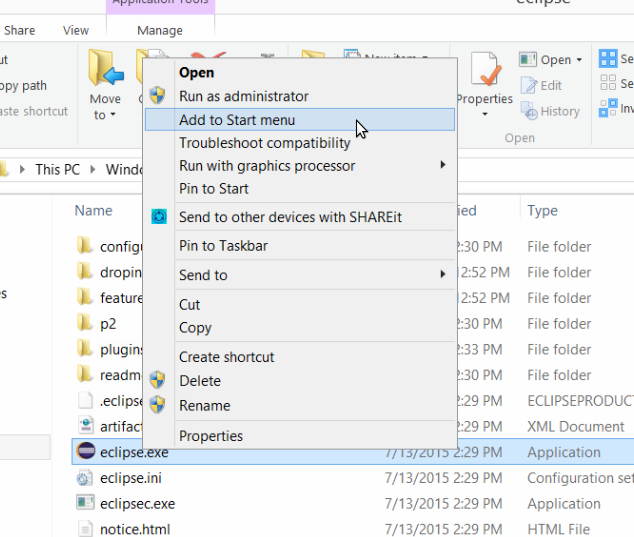Expand the breadcrumb arrow after This PC
634x537 pixels.
(93, 169)
